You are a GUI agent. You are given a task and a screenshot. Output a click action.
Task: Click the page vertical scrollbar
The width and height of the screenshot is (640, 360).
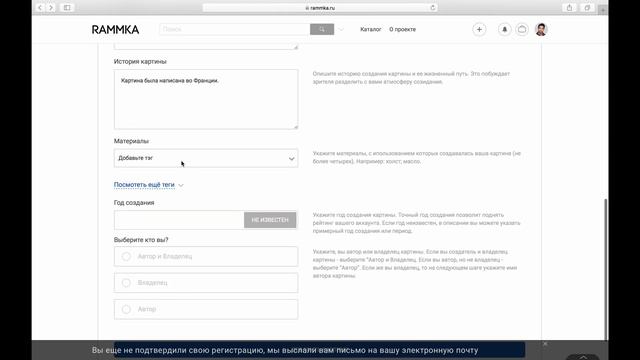[605, 269]
